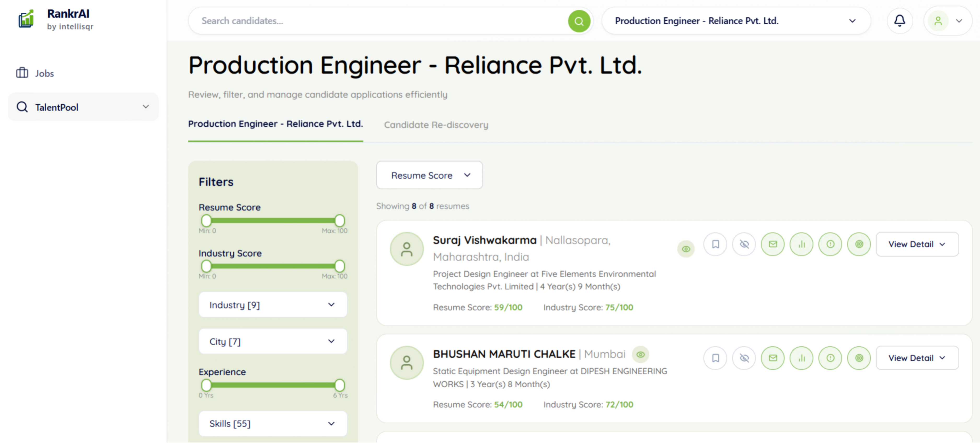Open the notifications bell
This screenshot has height=443, width=980.
click(899, 21)
